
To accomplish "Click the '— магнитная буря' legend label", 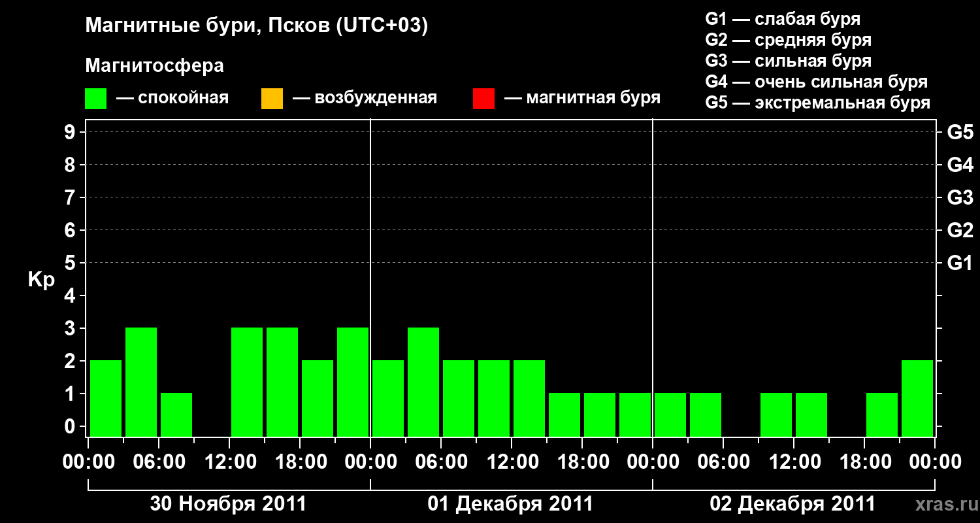I will coord(583,99).
